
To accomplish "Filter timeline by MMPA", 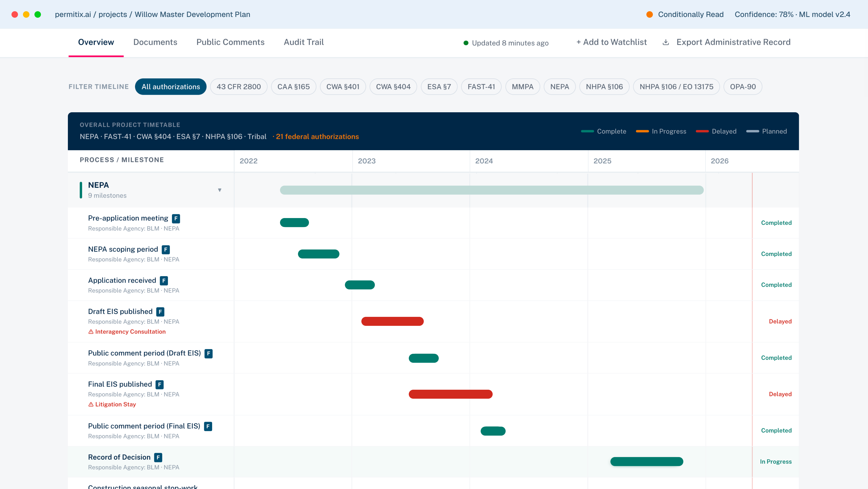I will 523,87.
